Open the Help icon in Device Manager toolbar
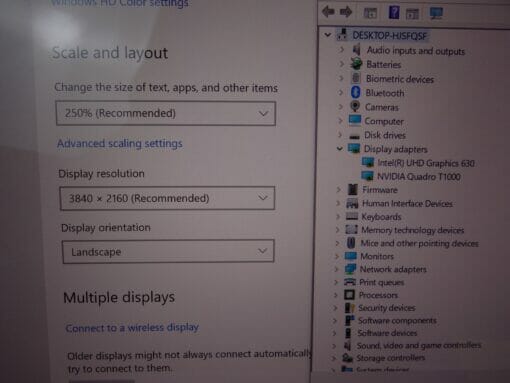 pyautogui.click(x=394, y=12)
